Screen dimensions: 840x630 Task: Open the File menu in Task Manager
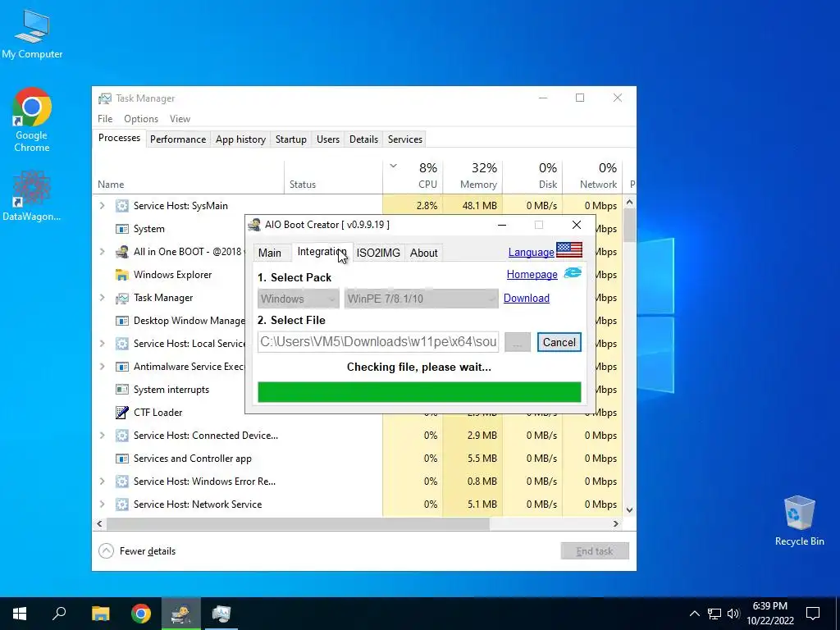tap(105, 119)
